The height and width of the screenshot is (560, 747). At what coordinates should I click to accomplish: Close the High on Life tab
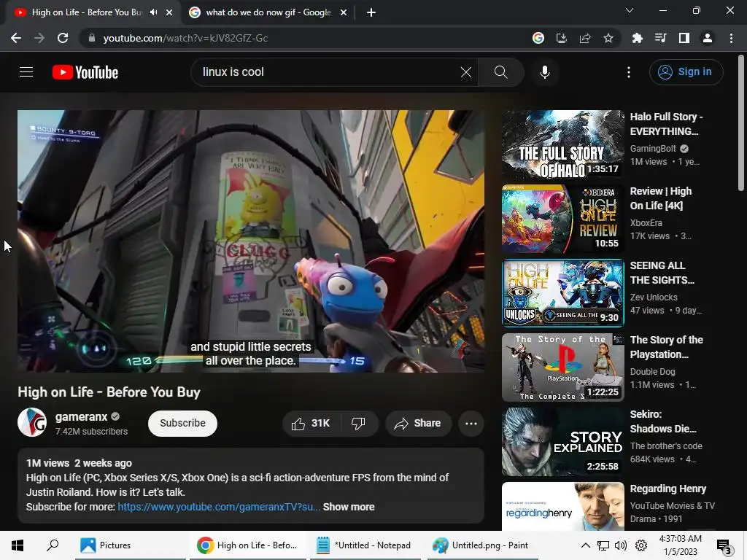(169, 12)
